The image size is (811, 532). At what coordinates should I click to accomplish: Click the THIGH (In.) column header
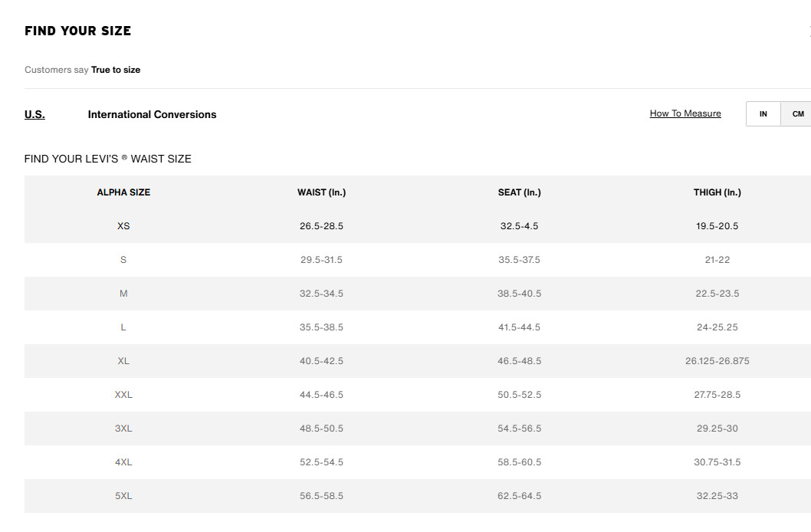point(717,192)
